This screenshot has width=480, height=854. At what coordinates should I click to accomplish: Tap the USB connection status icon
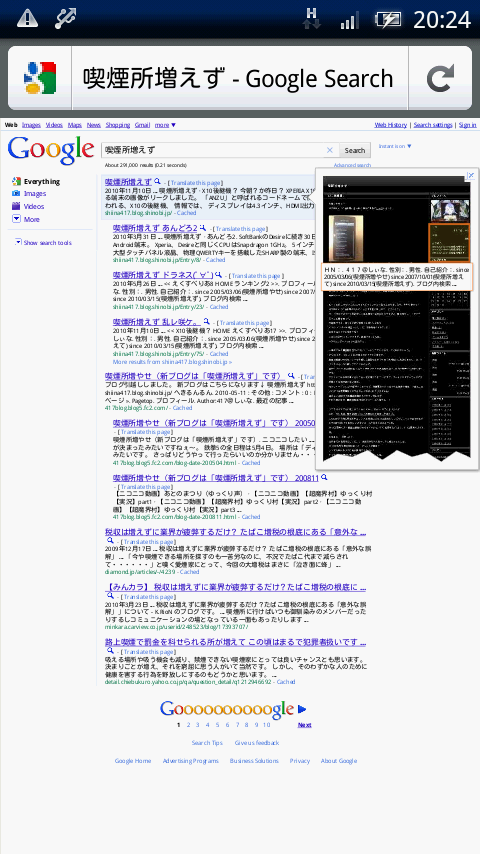click(x=65, y=19)
